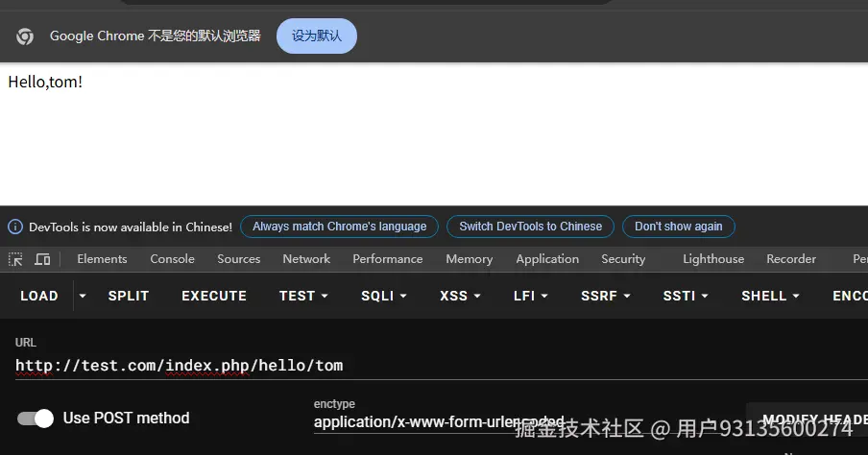
Task: Switch to the Security tab
Action: click(x=623, y=259)
